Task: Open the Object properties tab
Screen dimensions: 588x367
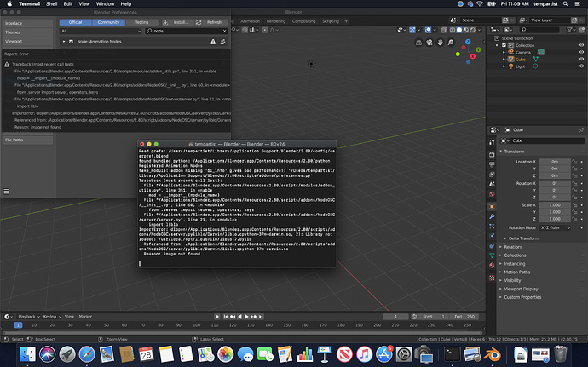Action: click(492, 207)
